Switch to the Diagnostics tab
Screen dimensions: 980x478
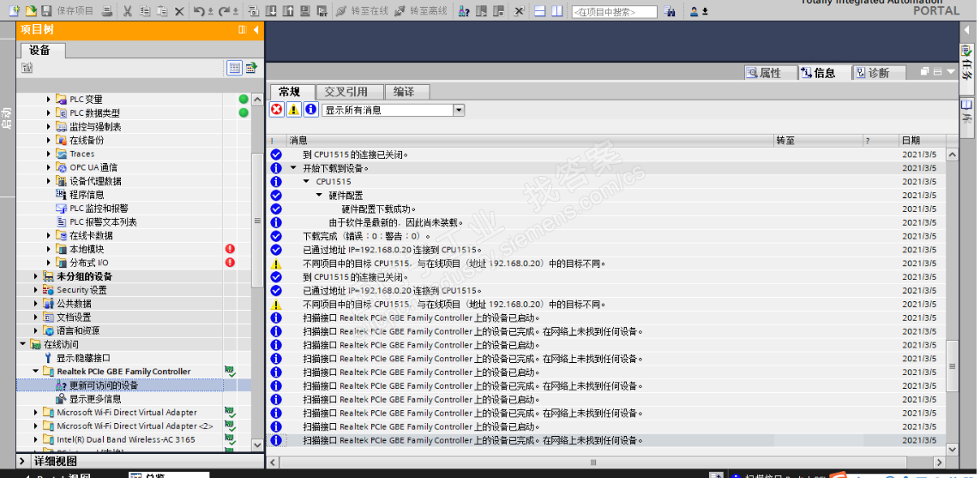(880, 73)
